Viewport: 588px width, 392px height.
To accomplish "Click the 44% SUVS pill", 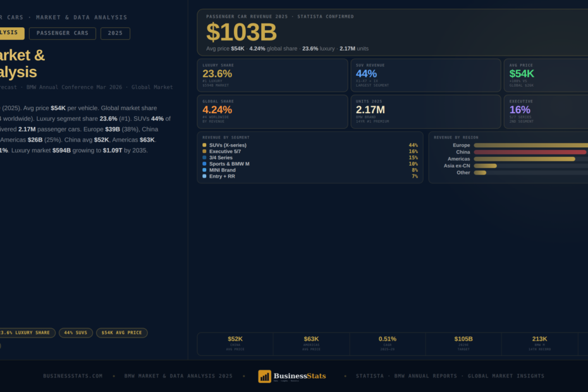I will click(x=76, y=333).
